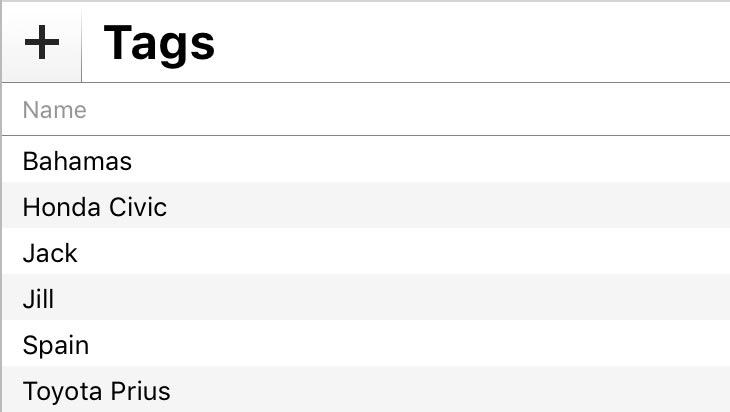The height and width of the screenshot is (412, 730).
Task: Click the plus icon to add a tag
Action: tap(42, 43)
